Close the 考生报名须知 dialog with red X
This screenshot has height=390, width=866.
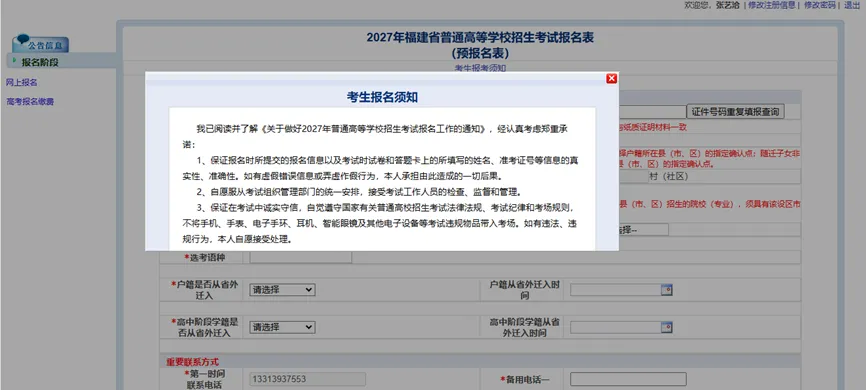click(611, 78)
